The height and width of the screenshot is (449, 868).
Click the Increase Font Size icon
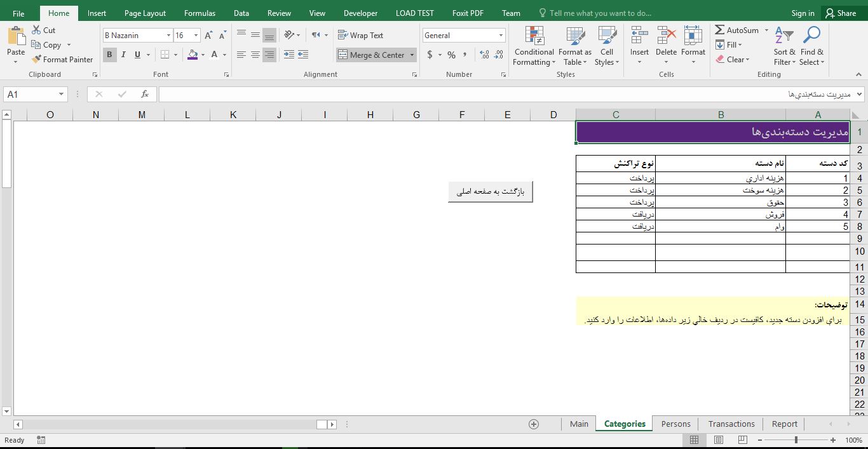click(208, 36)
